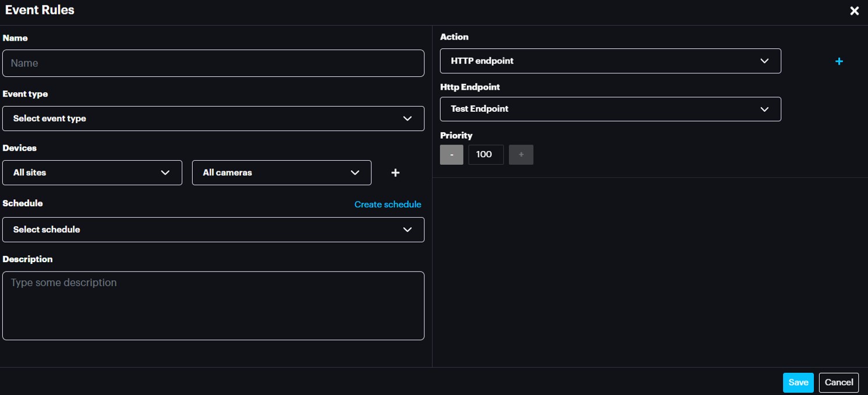Increase priority with the plus button

521,154
